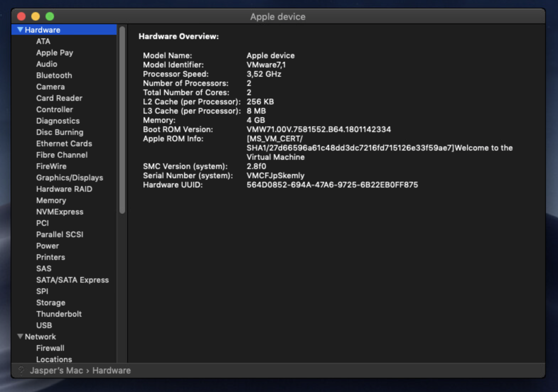Select Fibre Channel entry
Screen dimensions: 558x392
pos(62,155)
